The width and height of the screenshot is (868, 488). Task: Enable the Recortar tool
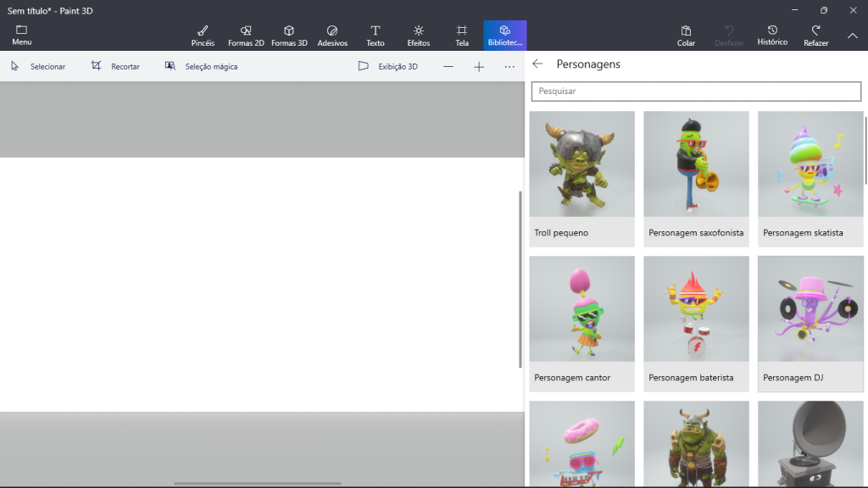tap(116, 65)
